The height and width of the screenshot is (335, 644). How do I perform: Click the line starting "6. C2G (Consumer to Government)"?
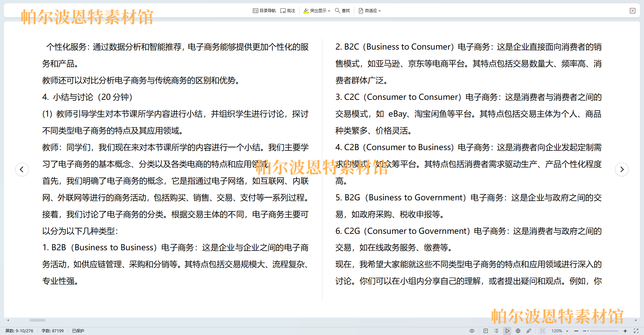pyautogui.click(x=469, y=231)
